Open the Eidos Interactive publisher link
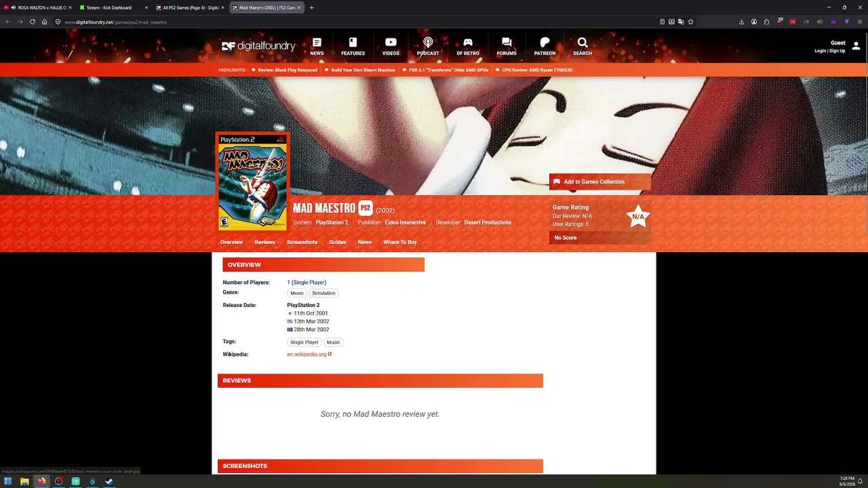This screenshot has height=488, width=868. pyautogui.click(x=406, y=222)
